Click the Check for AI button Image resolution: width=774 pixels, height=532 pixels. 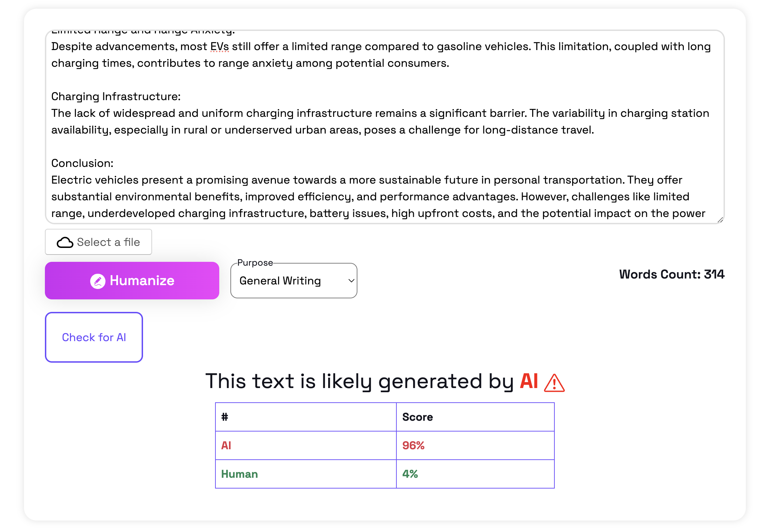coord(94,337)
